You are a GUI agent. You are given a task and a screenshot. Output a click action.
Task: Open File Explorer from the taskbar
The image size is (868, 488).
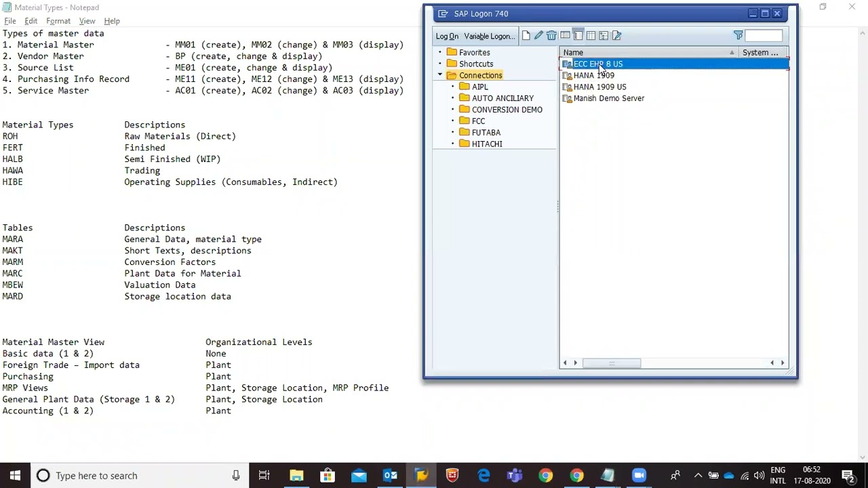pyautogui.click(x=296, y=476)
